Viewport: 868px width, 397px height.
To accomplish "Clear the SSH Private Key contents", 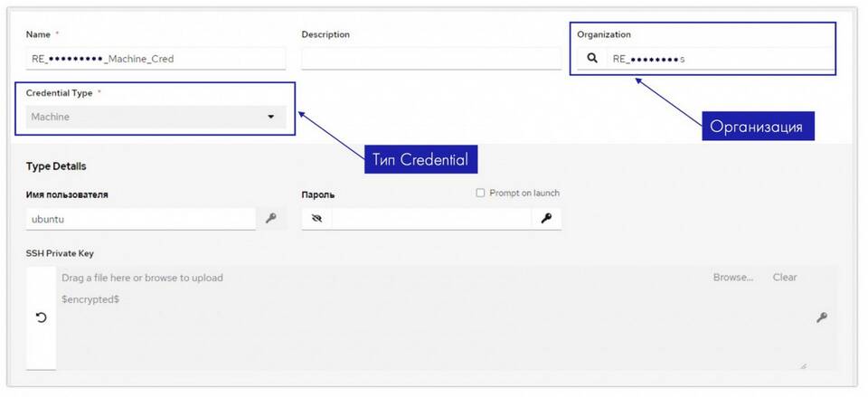I will (x=785, y=278).
